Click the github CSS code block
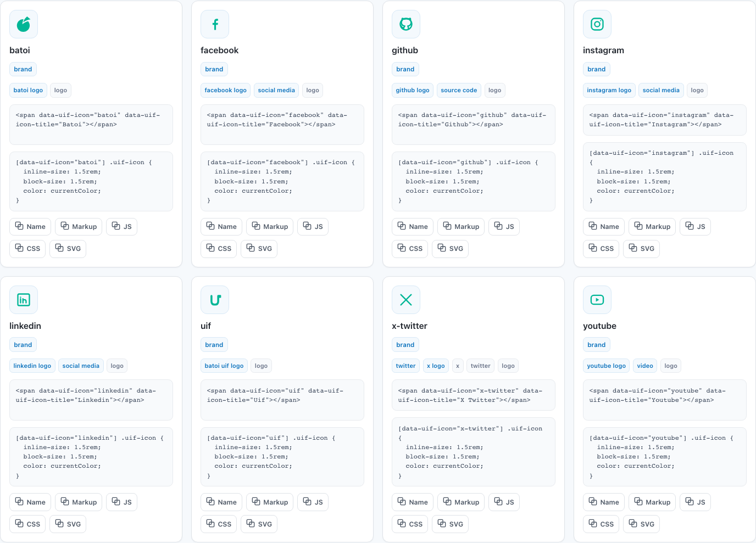The width and height of the screenshot is (756, 543). (x=474, y=182)
